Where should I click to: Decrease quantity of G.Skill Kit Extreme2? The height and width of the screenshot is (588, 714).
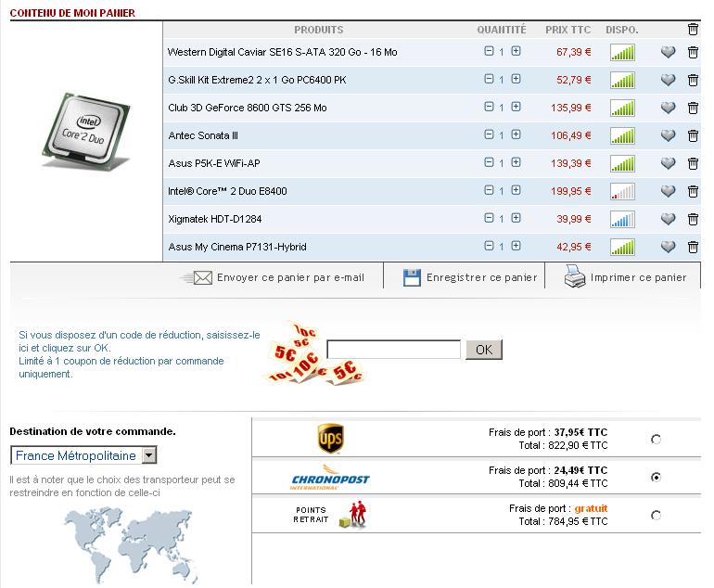pos(489,79)
